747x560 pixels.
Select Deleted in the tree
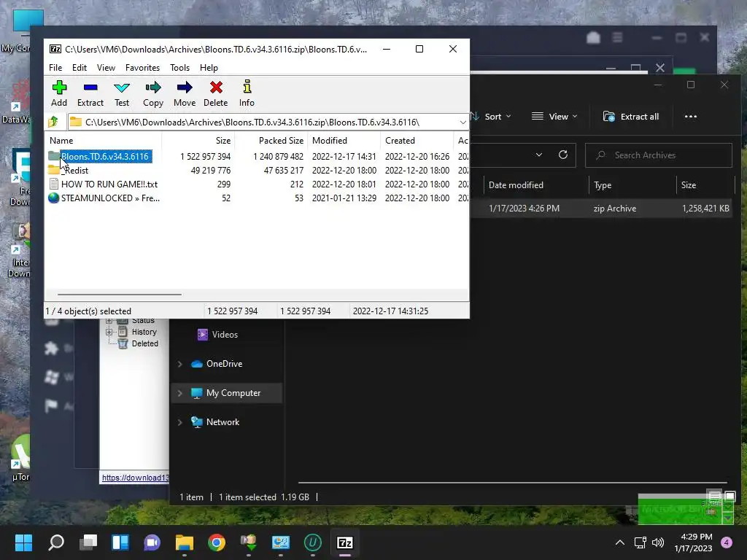[145, 343]
